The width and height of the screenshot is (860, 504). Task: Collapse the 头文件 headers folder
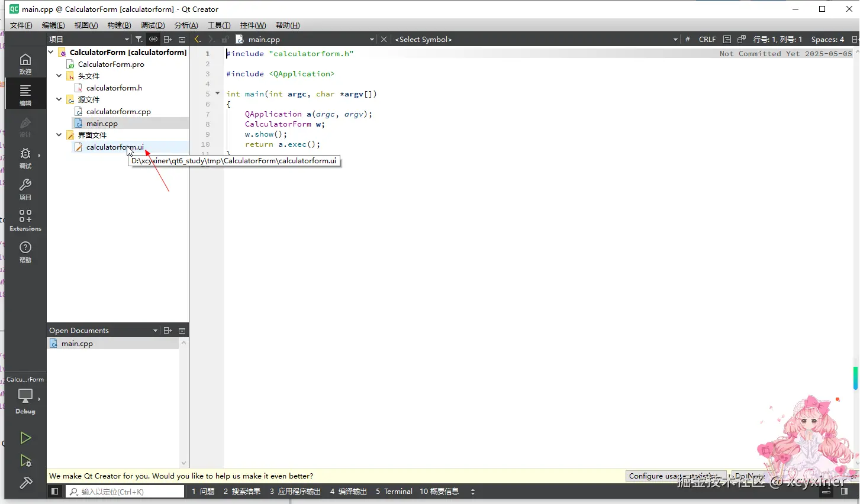click(59, 76)
